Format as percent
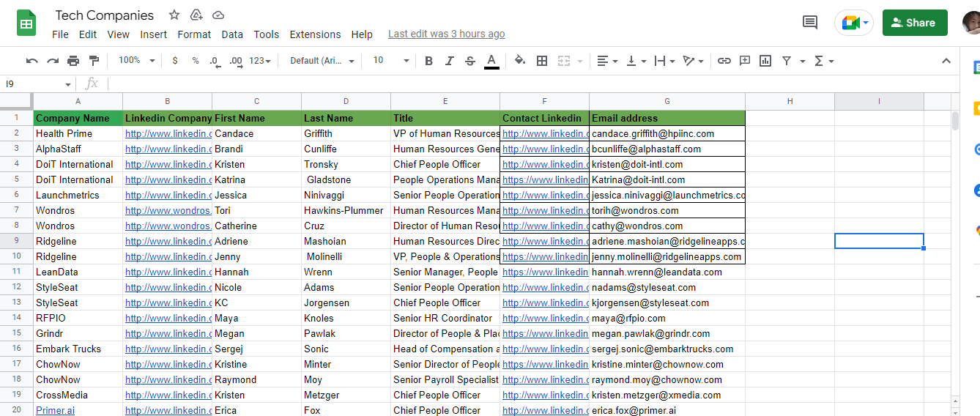Viewport: 980px width, 416px height. click(x=196, y=61)
